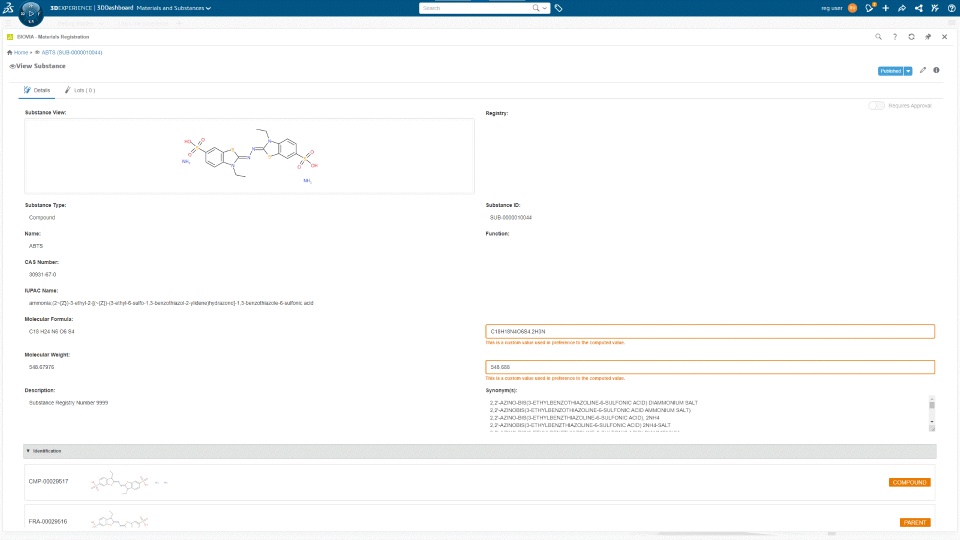The width and height of the screenshot is (960, 540).
Task: Toggle the Requires Approval switch
Action: click(x=876, y=106)
